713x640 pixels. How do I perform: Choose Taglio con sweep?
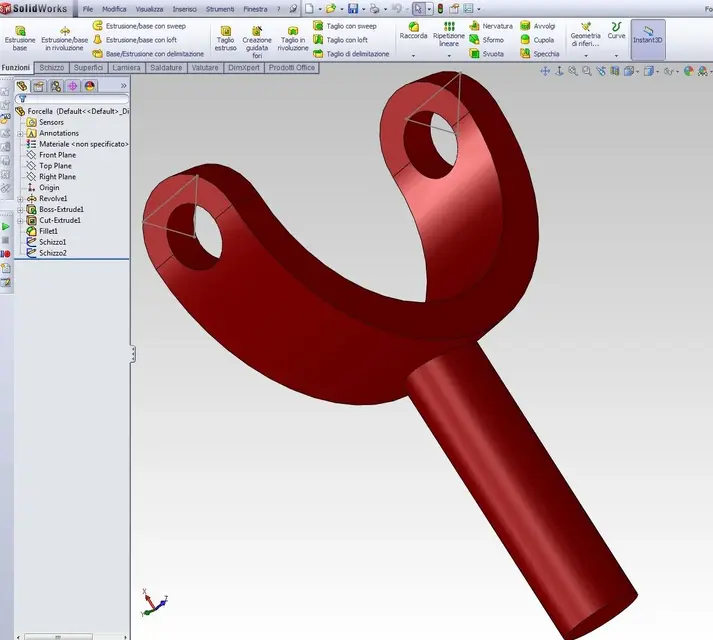coord(345,26)
